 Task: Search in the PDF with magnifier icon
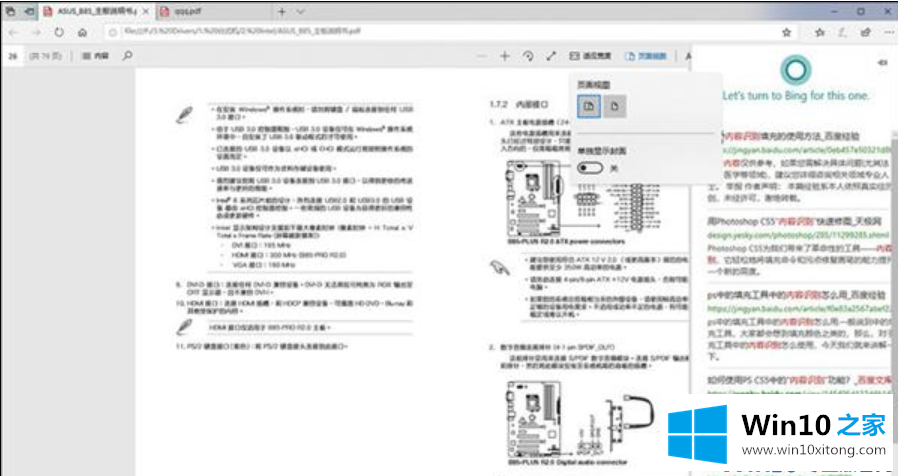[127, 56]
